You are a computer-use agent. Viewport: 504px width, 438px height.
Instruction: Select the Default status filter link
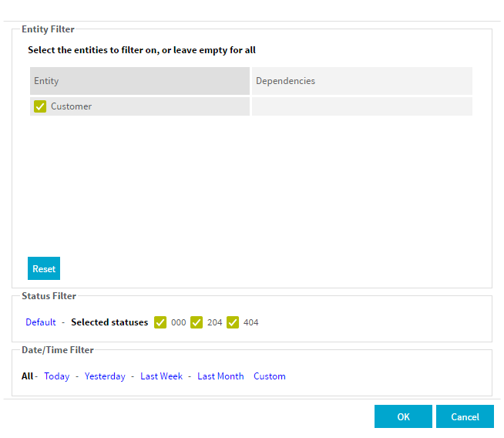coord(41,322)
